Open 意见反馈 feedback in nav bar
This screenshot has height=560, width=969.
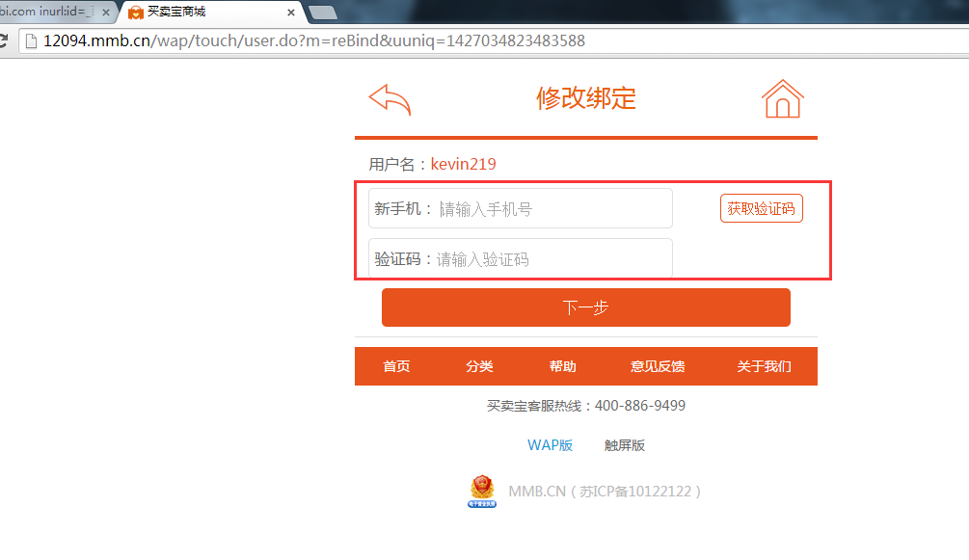pos(658,366)
